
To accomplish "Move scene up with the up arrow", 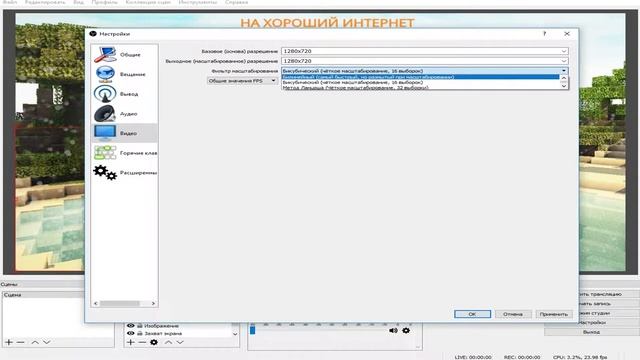I will pos(35,342).
